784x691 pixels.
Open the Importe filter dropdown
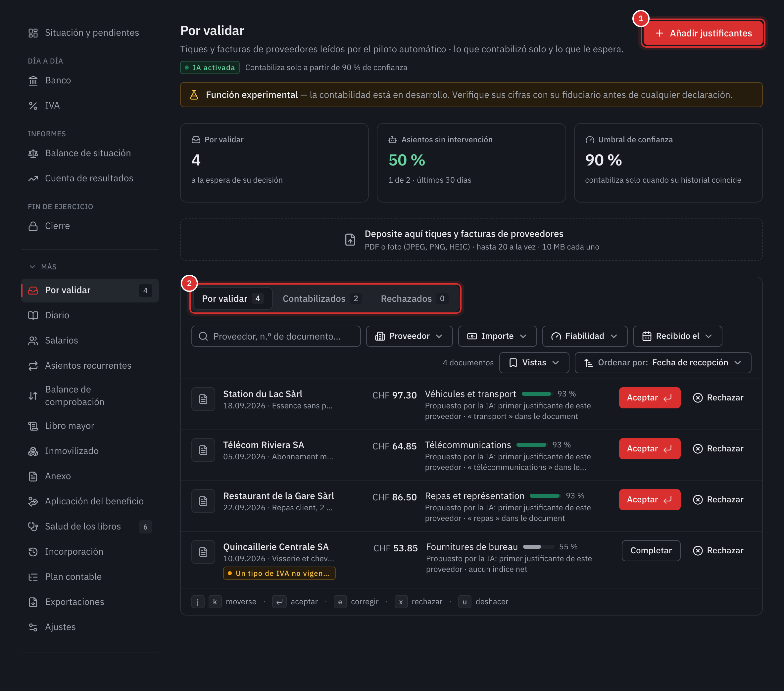(x=497, y=336)
